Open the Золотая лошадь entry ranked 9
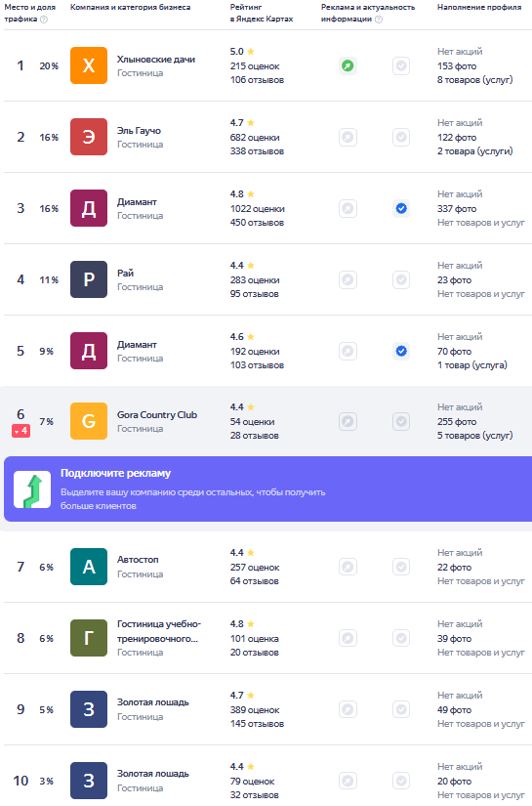Viewport: 532px width, 806px height. pyautogui.click(x=153, y=702)
